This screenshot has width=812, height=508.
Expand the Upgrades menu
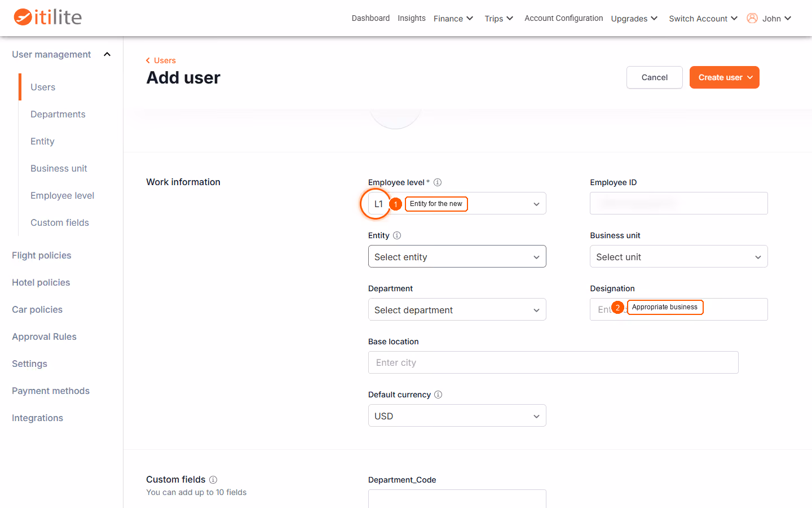point(634,19)
